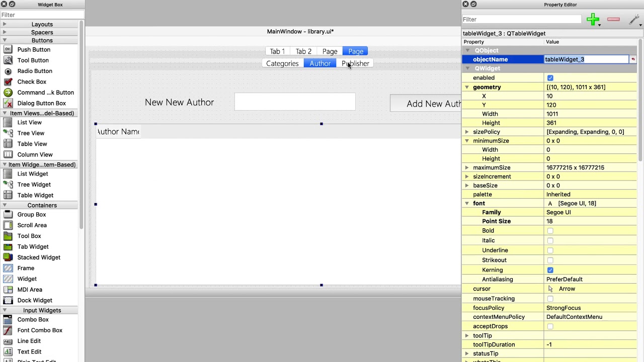
Task: Open the wrench configure icon in Property Editor
Action: pyautogui.click(x=634, y=20)
